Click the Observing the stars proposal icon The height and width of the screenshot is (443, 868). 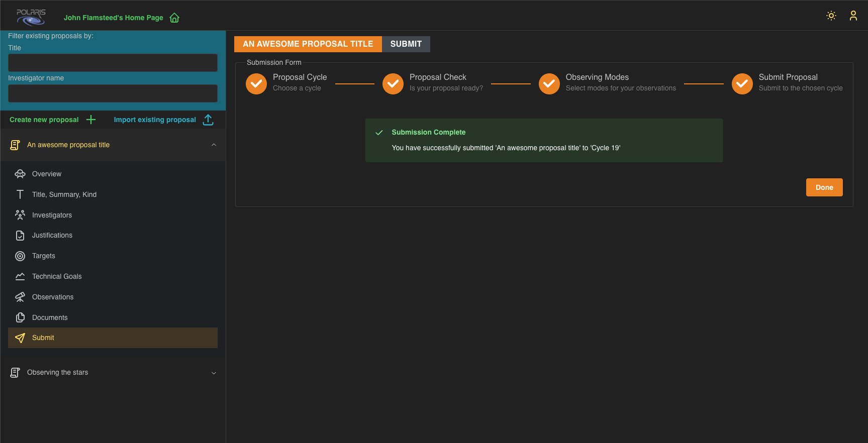tap(15, 372)
